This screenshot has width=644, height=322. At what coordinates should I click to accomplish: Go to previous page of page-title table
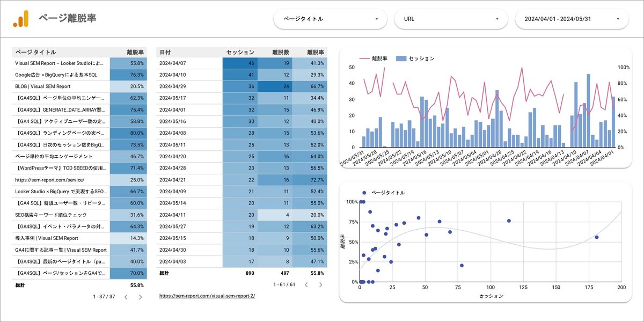coord(126,297)
